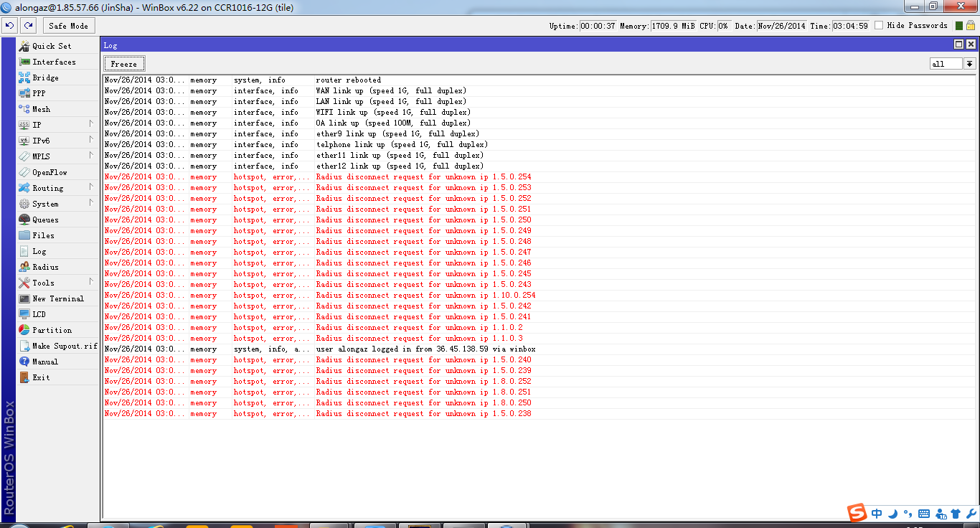The image size is (980, 528).
Task: Click the Freeze button
Action: tap(124, 64)
